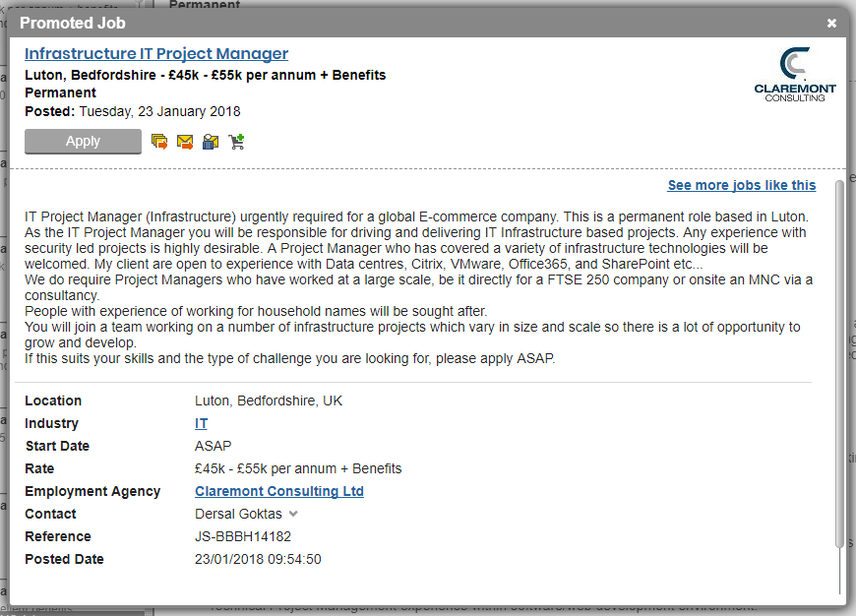This screenshot has width=856, height=616.
Task: Click the Dersal Goktas contact name
Action: [x=238, y=514]
